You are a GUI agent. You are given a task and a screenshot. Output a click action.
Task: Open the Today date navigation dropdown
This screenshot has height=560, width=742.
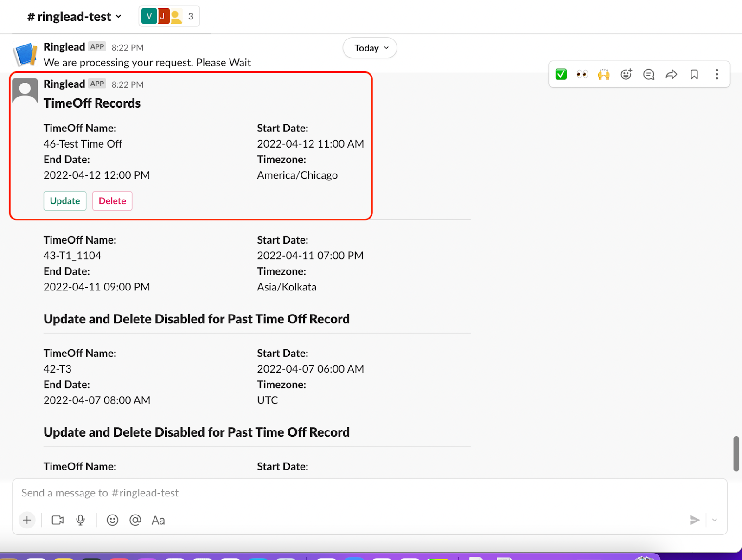[369, 47]
